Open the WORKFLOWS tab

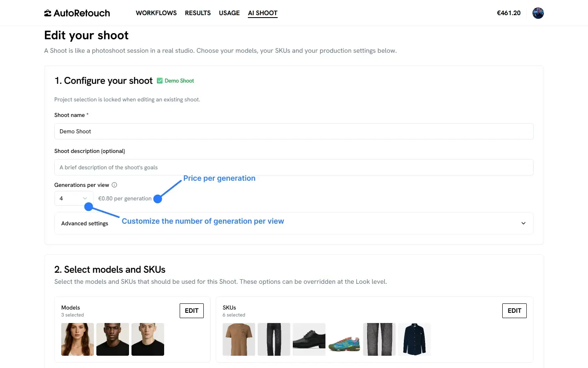pyautogui.click(x=156, y=13)
